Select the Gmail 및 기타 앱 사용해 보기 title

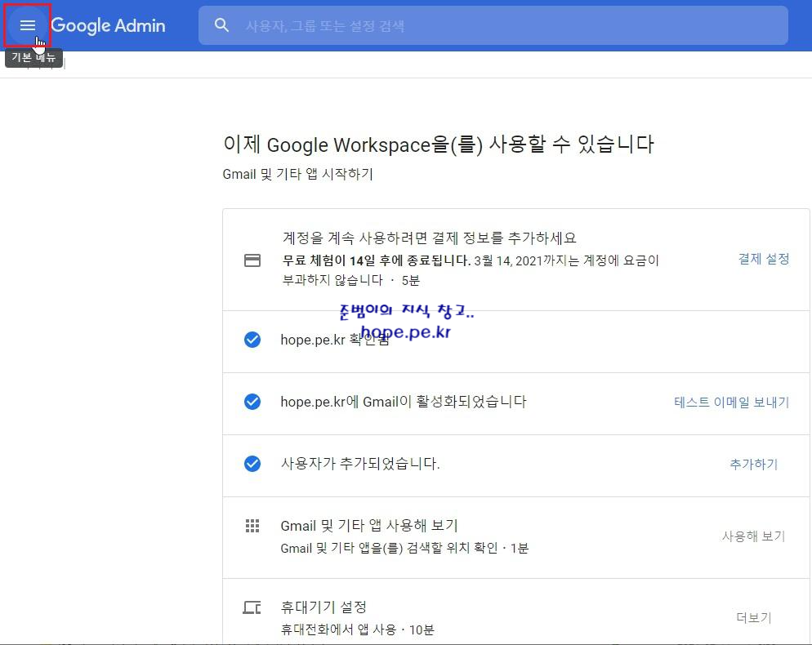369,526
